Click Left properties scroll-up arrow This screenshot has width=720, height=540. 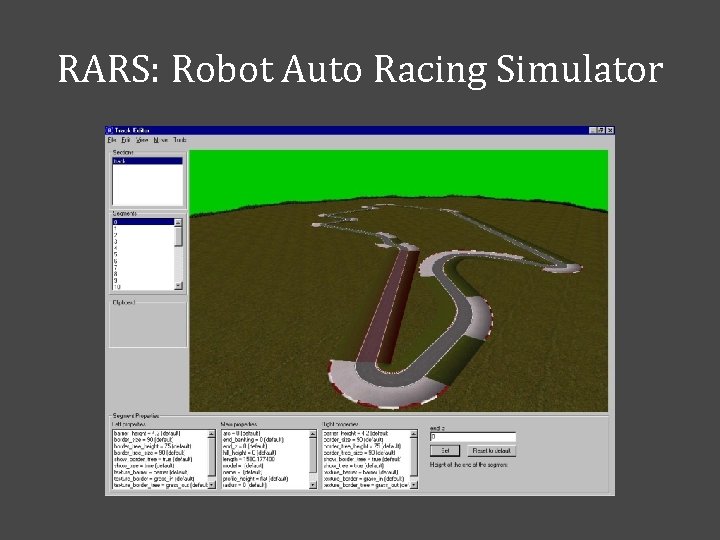[x=212, y=434]
